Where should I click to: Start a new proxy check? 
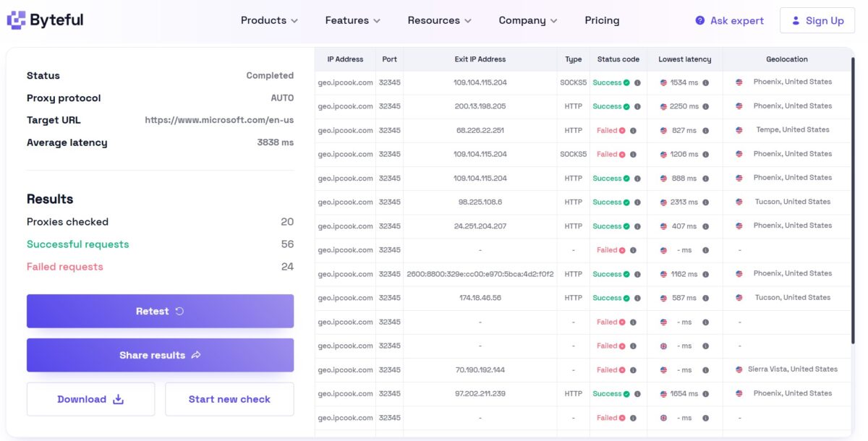229,399
